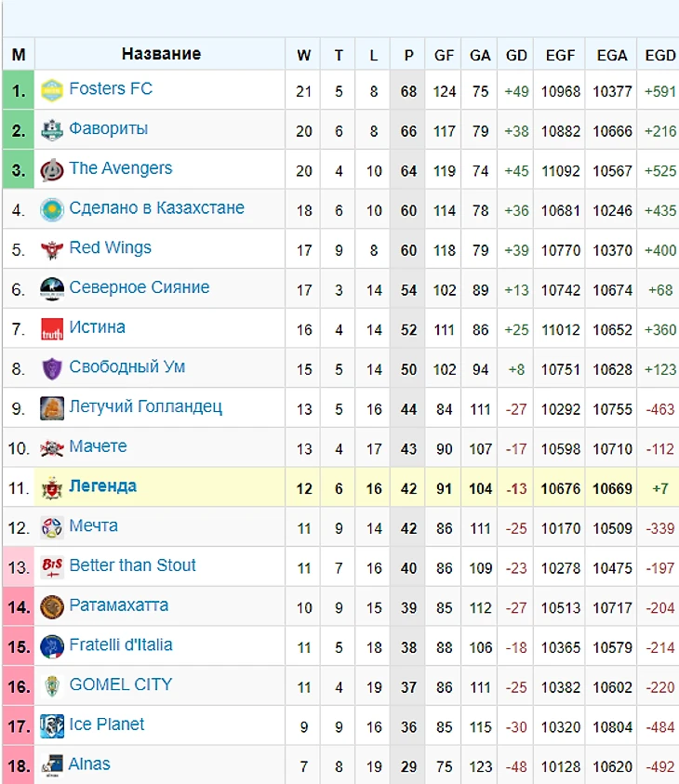This screenshot has height=784, width=679.
Task: Open the GOMEL CITY team link
Action: [121, 684]
